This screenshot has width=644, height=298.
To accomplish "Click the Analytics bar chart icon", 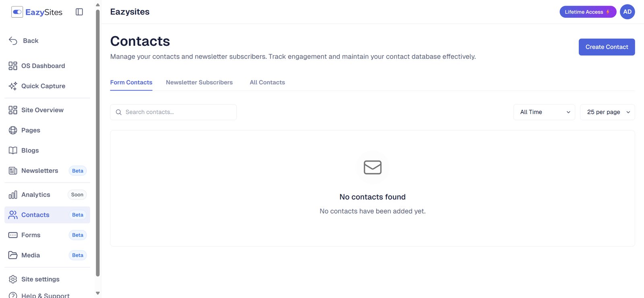I will click(13, 195).
